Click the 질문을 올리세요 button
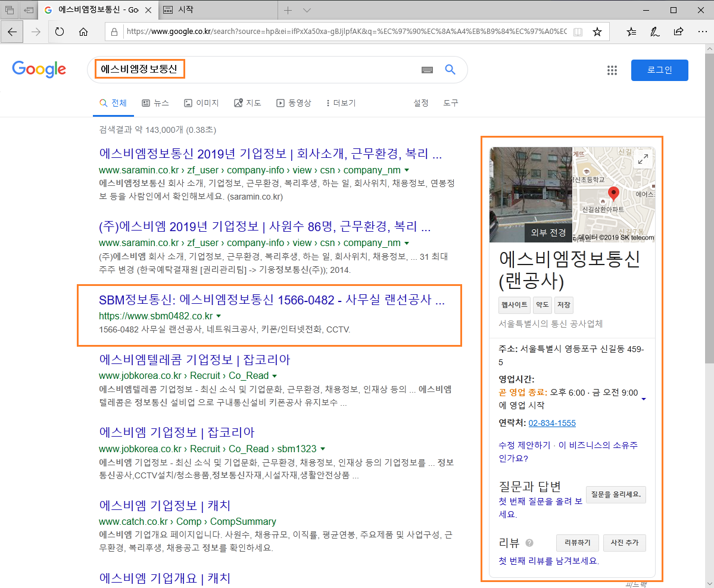Viewport: 714px width, 588px height. pyautogui.click(x=616, y=494)
